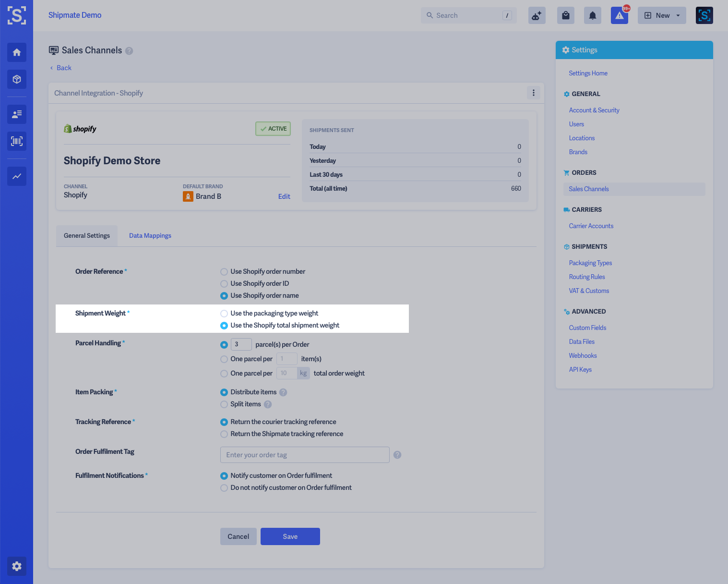Launch the AI assistant robot icon

(x=537, y=15)
